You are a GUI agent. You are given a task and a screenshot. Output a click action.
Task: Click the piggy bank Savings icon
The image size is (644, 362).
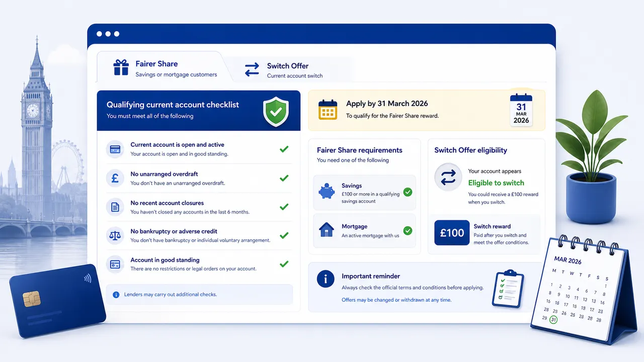click(x=327, y=192)
